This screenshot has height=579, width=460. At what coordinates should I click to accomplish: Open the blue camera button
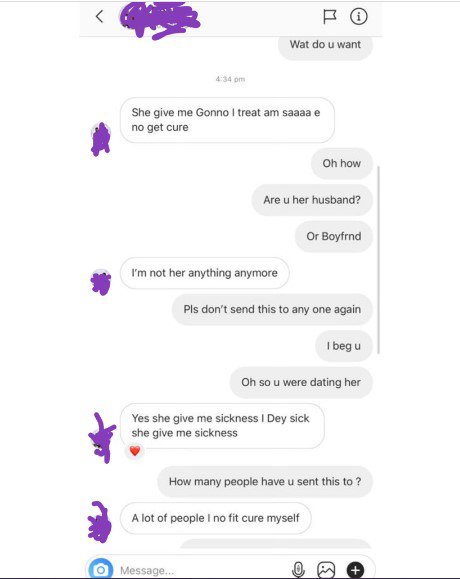[x=100, y=569]
